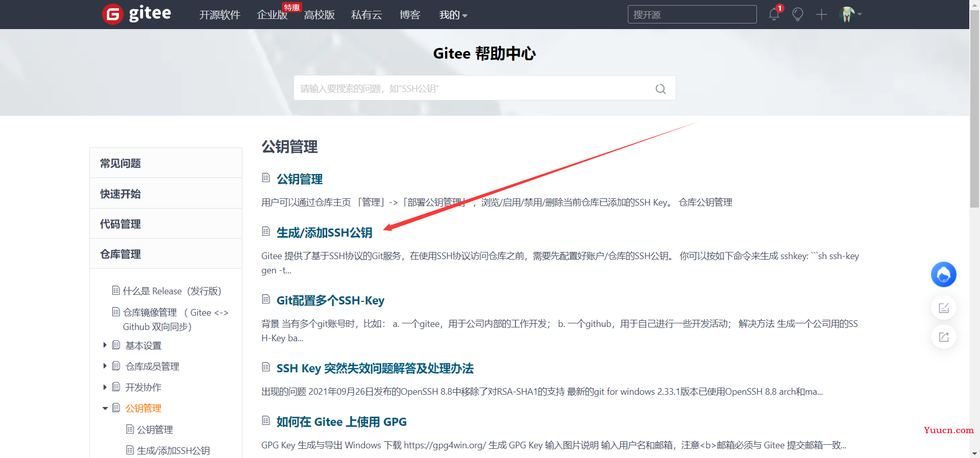
Task: Collapse the 公钥管理 tree node
Action: tap(105, 409)
